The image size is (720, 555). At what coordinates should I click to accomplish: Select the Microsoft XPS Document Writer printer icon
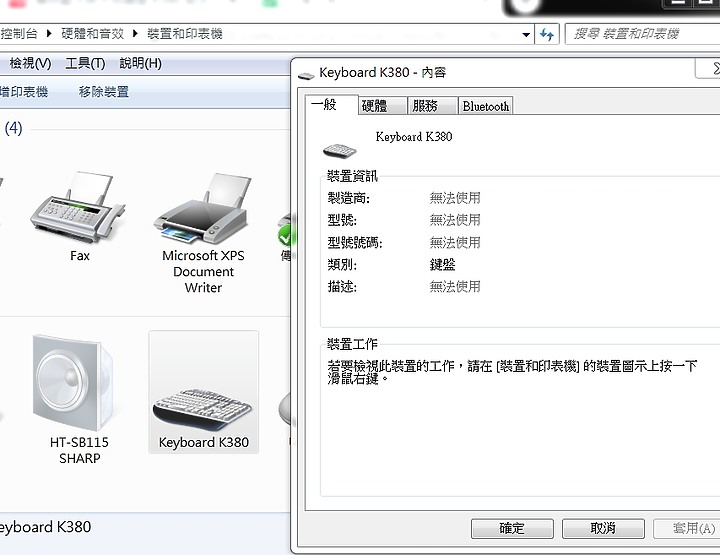[203, 208]
